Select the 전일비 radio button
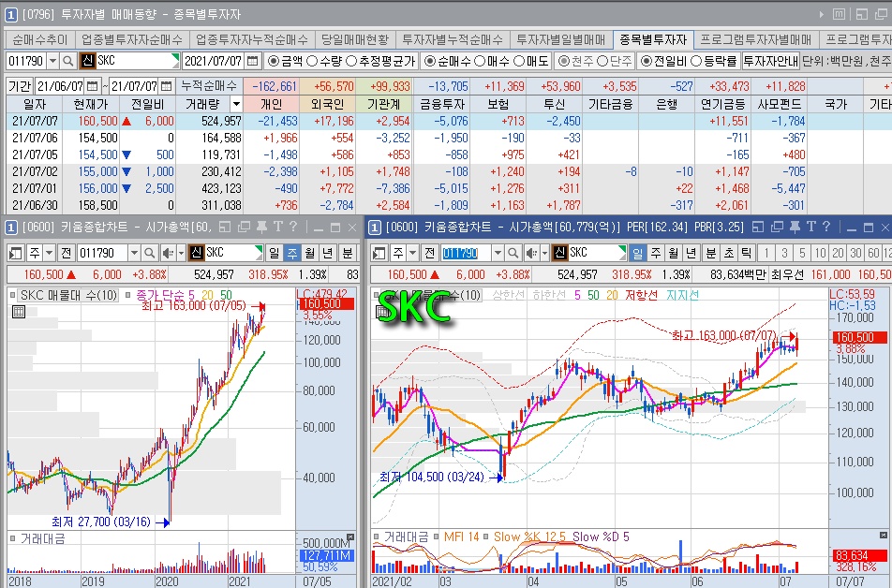This screenshot has height=588, width=892. point(647,61)
